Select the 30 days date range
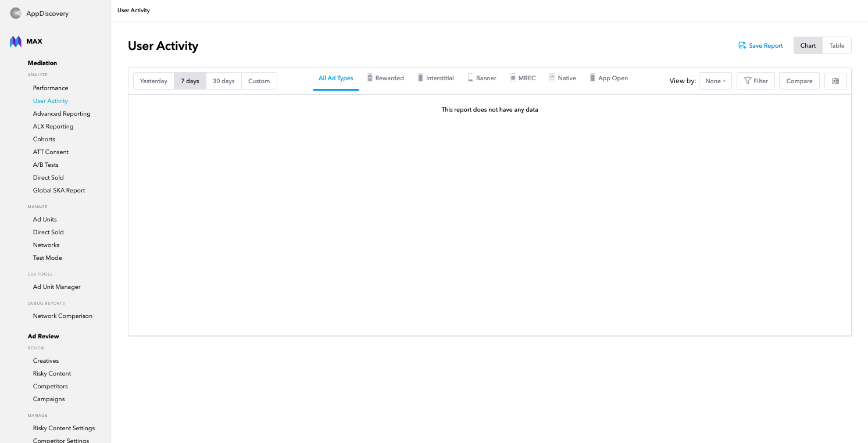868x443 pixels. (223, 81)
